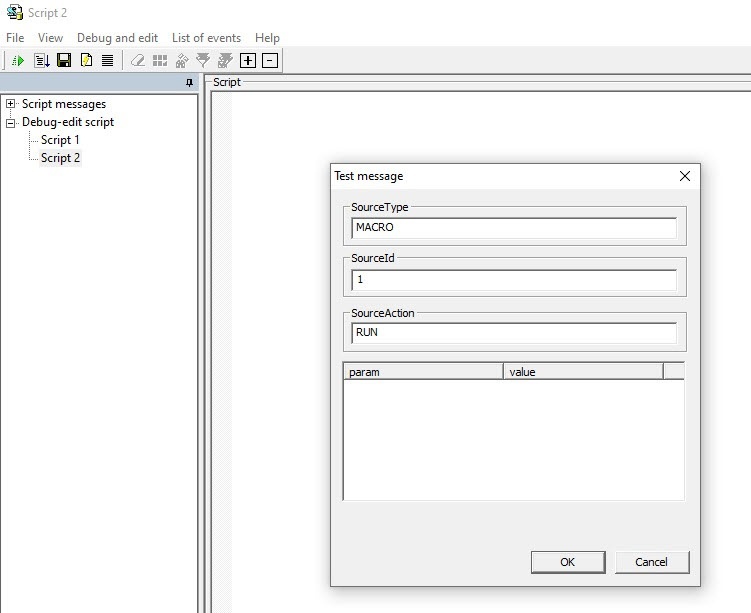This screenshot has width=751, height=613.
Task: Click the param column header
Action: click(423, 372)
